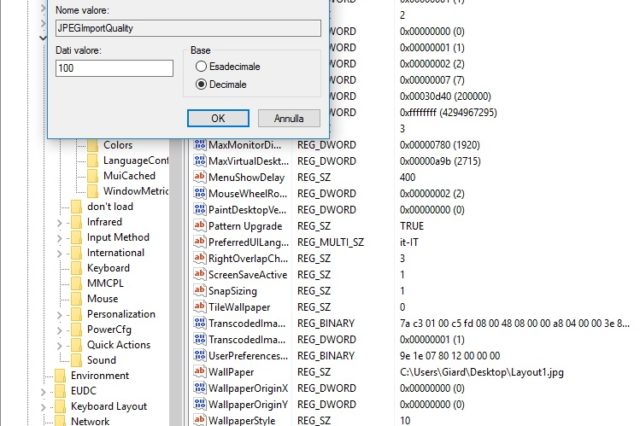This screenshot has height=426, width=640.
Task: Click the MenuShowDelay string icon
Action: coord(200,177)
